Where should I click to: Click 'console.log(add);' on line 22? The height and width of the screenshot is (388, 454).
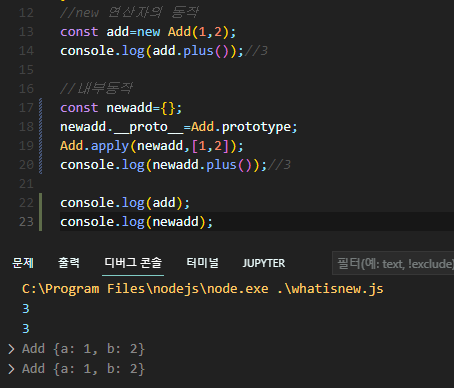coord(125,203)
